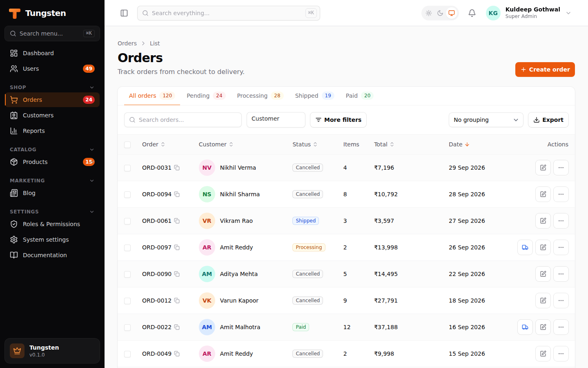The width and height of the screenshot is (588, 368).
Task: Select all orders checkbox in header
Action: pyautogui.click(x=127, y=145)
